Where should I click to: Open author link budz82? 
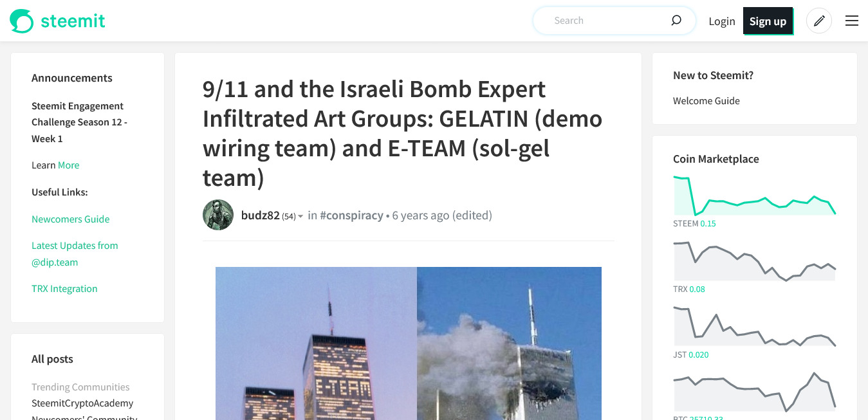click(261, 215)
